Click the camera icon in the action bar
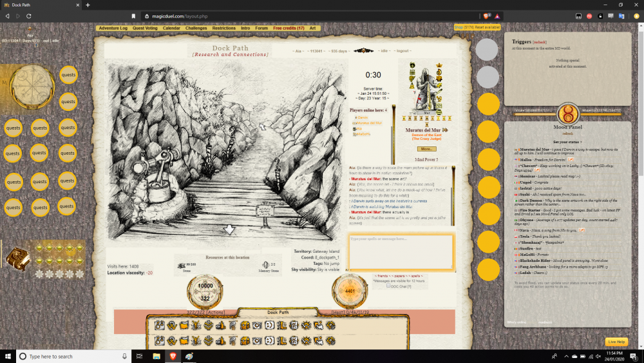 [257, 325]
